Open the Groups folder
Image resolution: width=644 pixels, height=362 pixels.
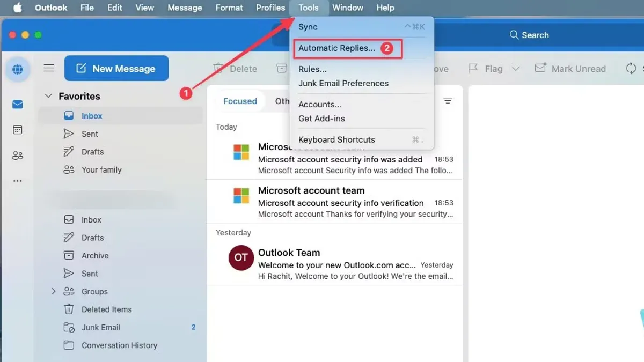coord(94,292)
